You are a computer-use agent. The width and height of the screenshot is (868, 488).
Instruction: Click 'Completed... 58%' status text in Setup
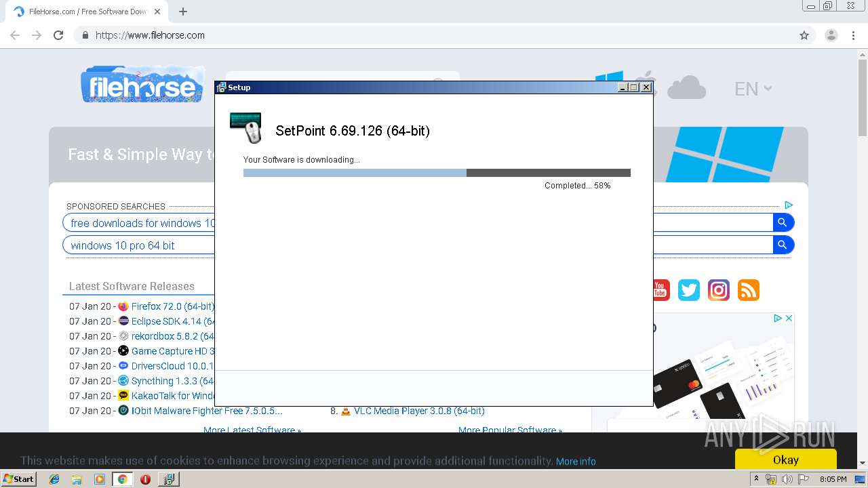tap(578, 186)
